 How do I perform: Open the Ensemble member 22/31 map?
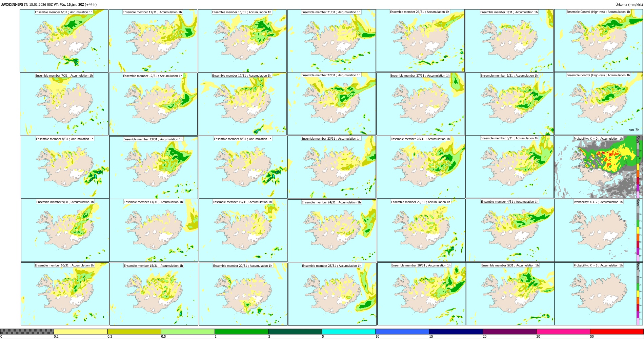(331, 104)
